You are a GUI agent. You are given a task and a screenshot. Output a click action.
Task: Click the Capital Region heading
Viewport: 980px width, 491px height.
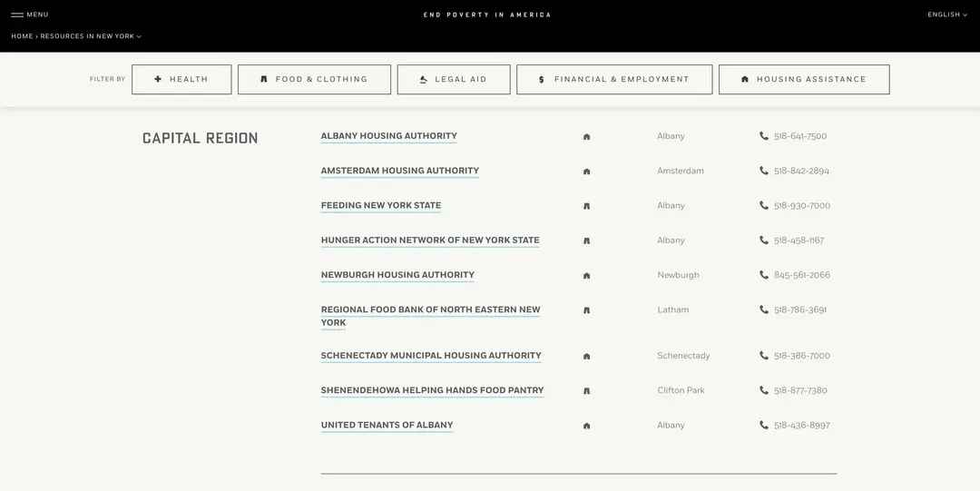[x=200, y=138]
